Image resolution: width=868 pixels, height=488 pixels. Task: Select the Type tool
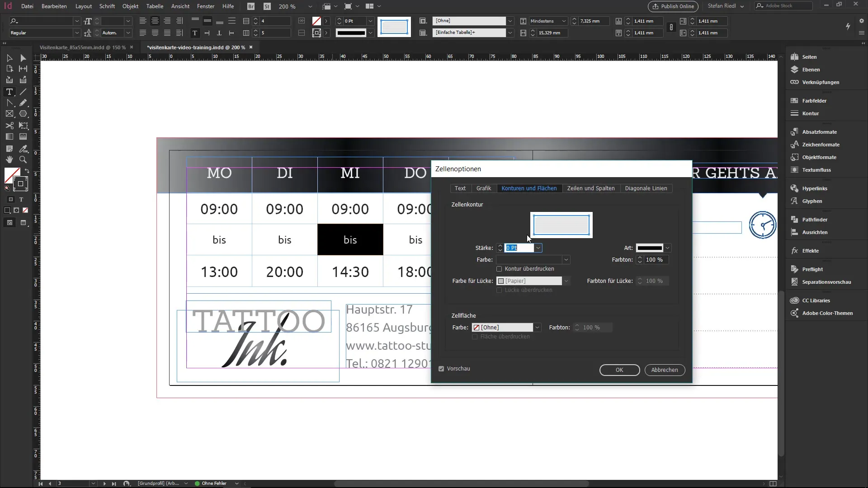pos(9,92)
